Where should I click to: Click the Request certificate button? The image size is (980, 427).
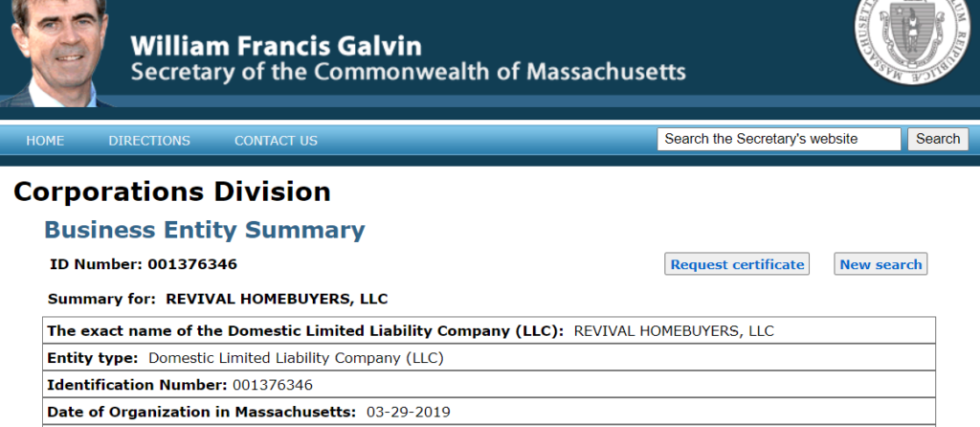[x=737, y=264]
